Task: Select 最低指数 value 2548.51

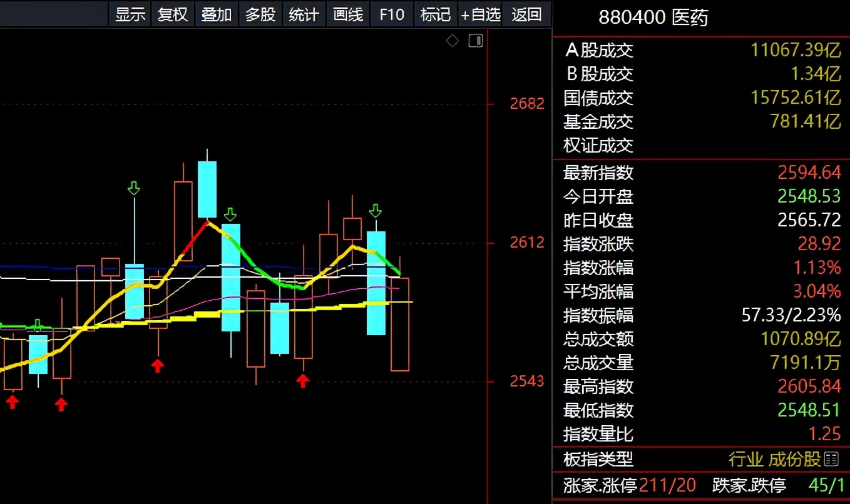Action: click(x=809, y=410)
